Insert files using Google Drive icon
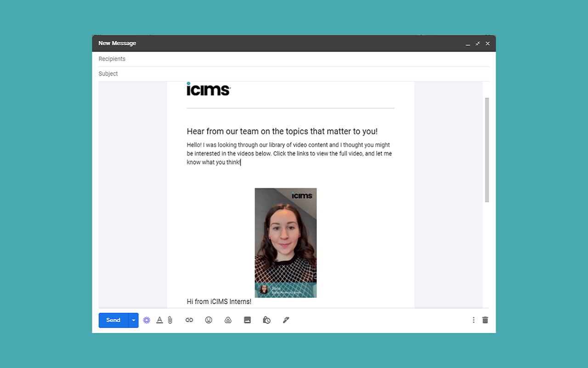The width and height of the screenshot is (588, 368). point(228,320)
